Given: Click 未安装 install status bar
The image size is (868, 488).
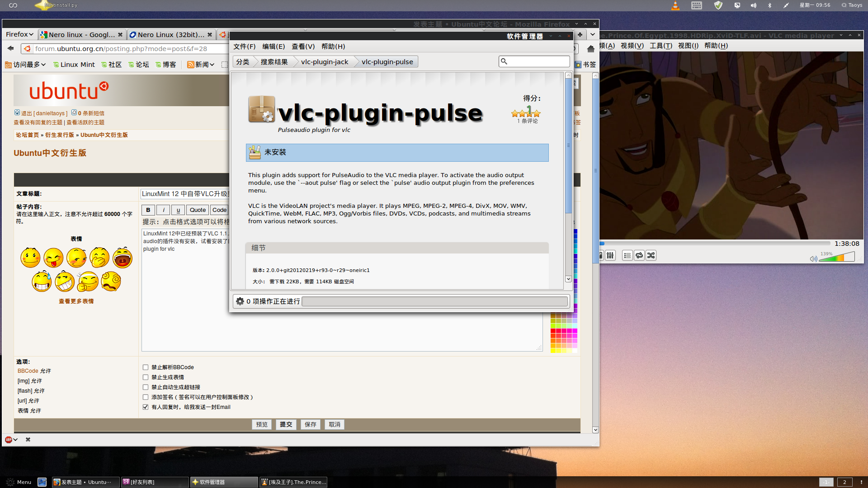Looking at the screenshot, I should (x=397, y=153).
